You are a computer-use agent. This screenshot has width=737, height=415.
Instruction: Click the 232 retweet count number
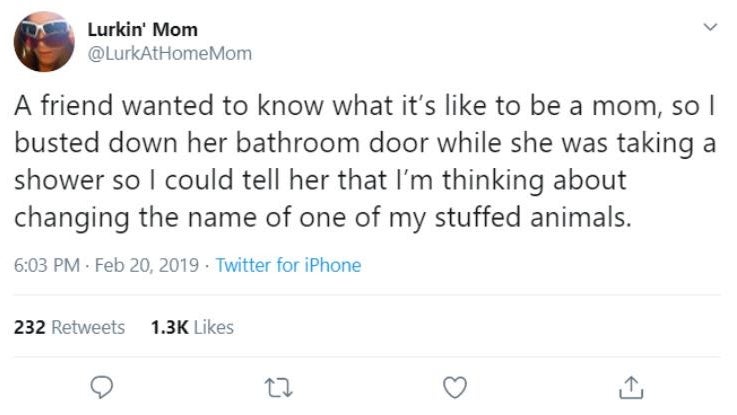click(30, 327)
